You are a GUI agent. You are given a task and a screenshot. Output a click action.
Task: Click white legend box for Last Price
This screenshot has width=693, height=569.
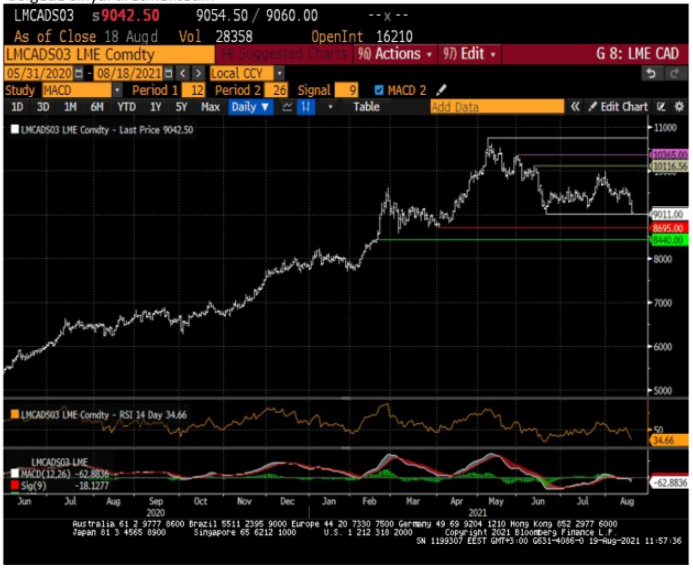[x=15, y=129]
